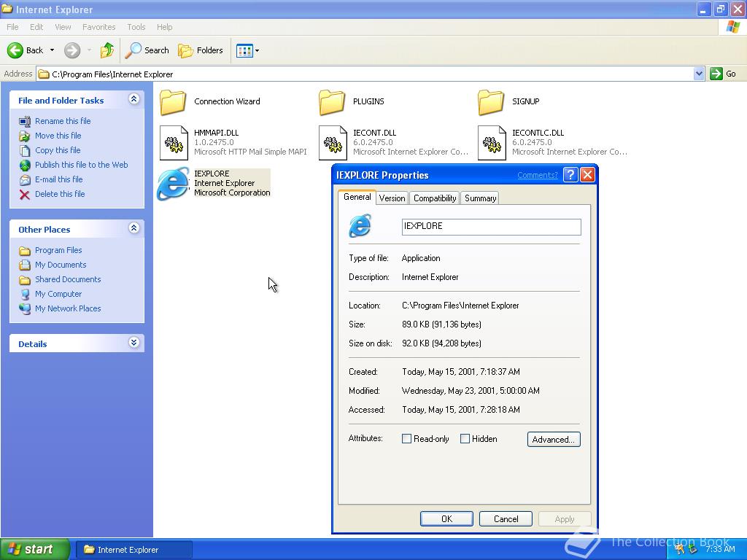Click the Comments? link
The image size is (747, 560).
click(x=538, y=175)
